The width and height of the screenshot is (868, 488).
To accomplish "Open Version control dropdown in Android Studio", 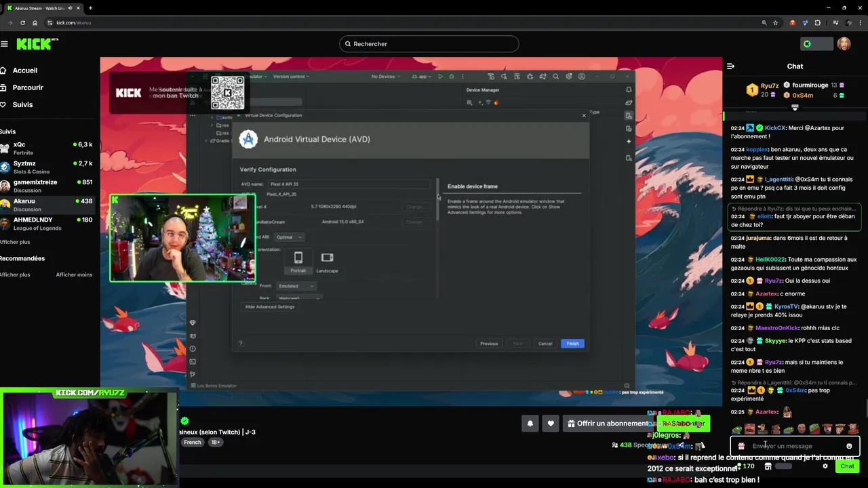I will (291, 77).
